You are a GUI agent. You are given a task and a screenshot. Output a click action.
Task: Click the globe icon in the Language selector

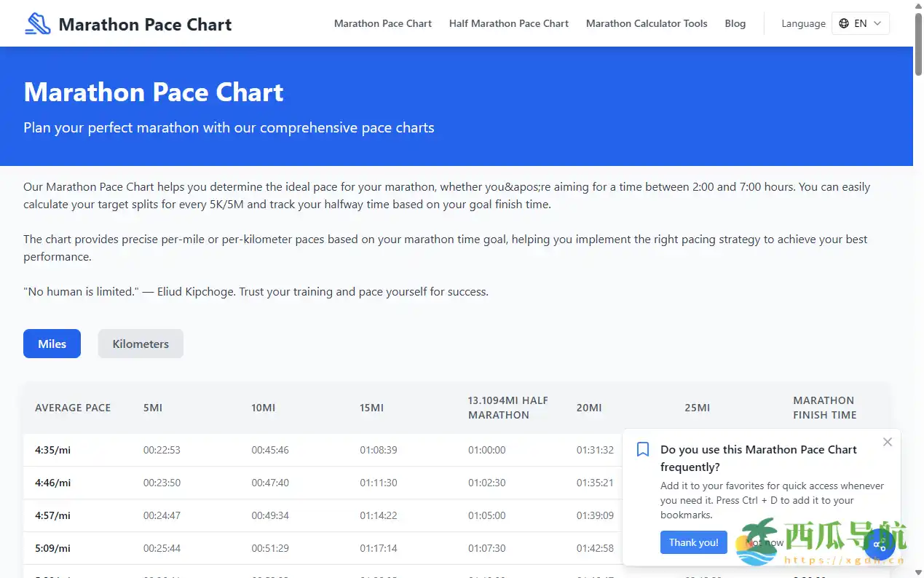pyautogui.click(x=844, y=23)
